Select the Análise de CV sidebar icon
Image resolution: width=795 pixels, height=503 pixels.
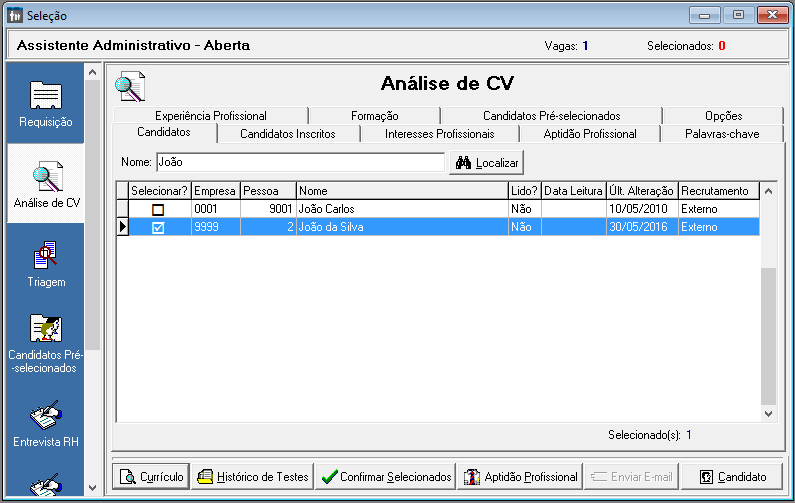click(46, 185)
